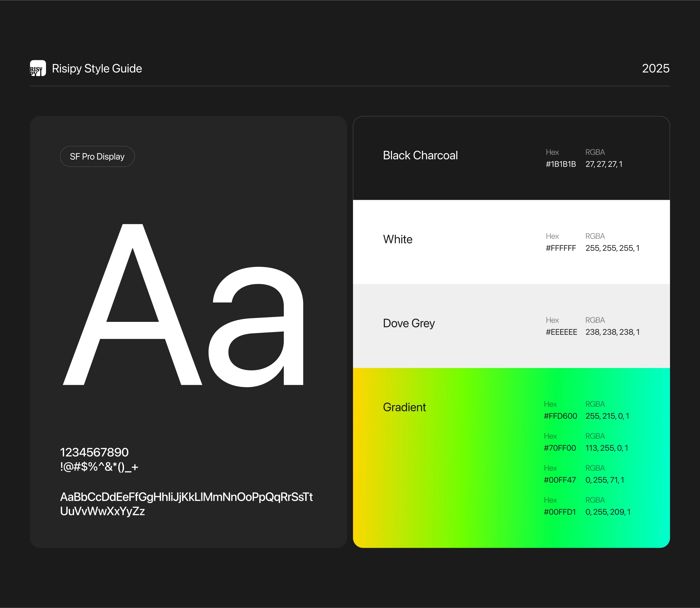Click the #00FF47 gradient hex value
The height and width of the screenshot is (608, 700).
click(559, 480)
